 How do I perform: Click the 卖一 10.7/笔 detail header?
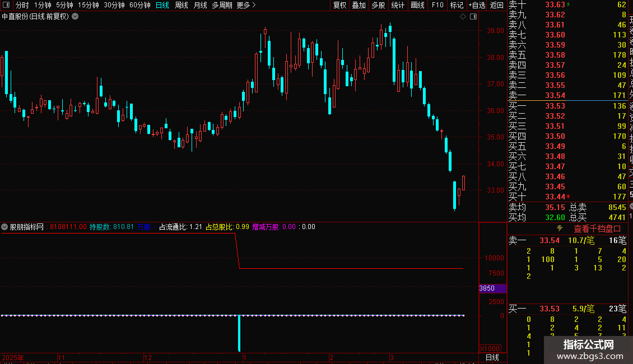[567, 240]
